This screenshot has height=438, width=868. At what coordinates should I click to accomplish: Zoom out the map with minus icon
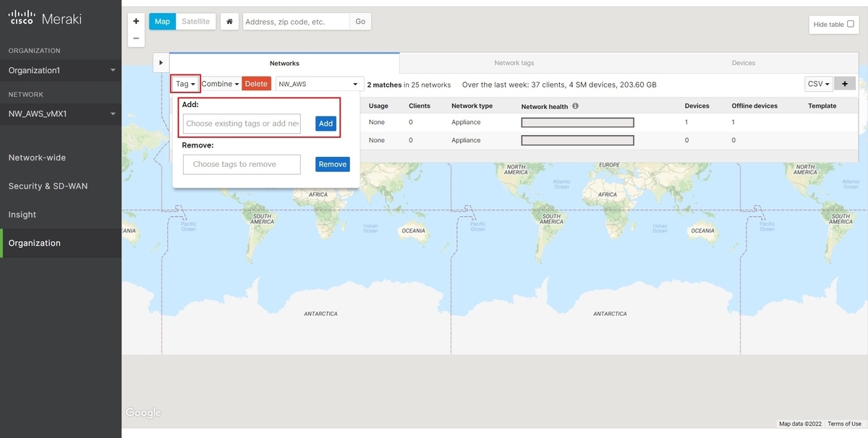coord(136,38)
